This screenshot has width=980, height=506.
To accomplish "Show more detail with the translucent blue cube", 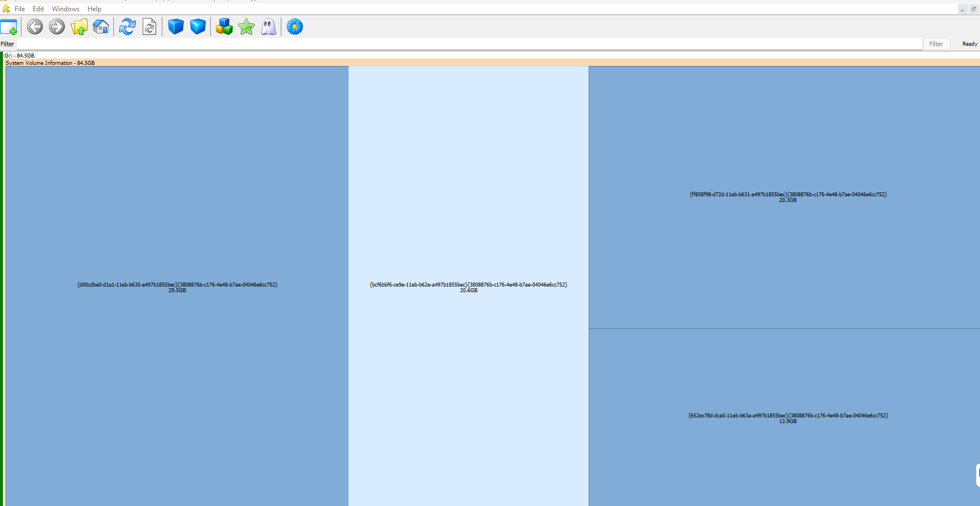I will tap(198, 27).
